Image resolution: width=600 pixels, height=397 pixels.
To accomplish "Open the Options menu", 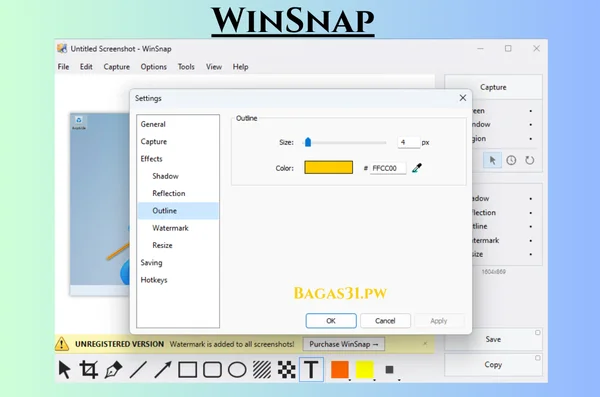I will click(153, 67).
